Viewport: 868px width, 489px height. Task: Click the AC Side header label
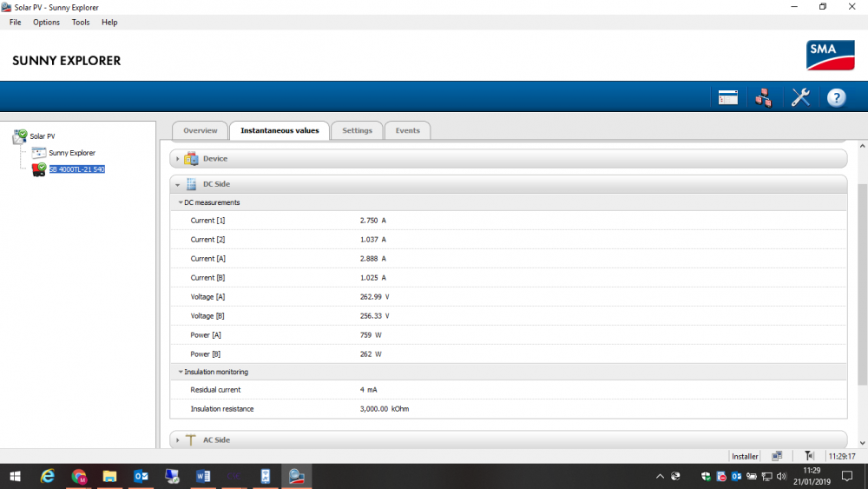[216, 439]
